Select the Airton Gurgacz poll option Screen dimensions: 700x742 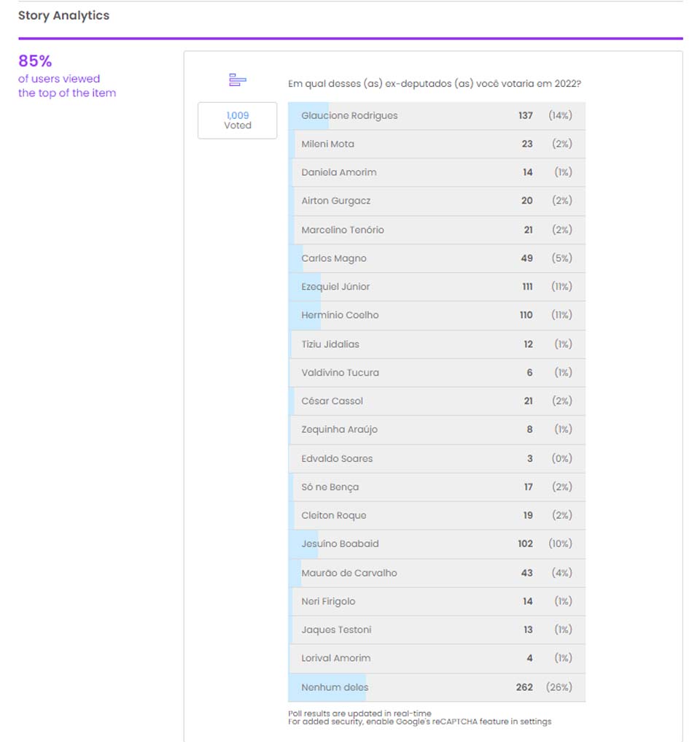[x=436, y=201]
